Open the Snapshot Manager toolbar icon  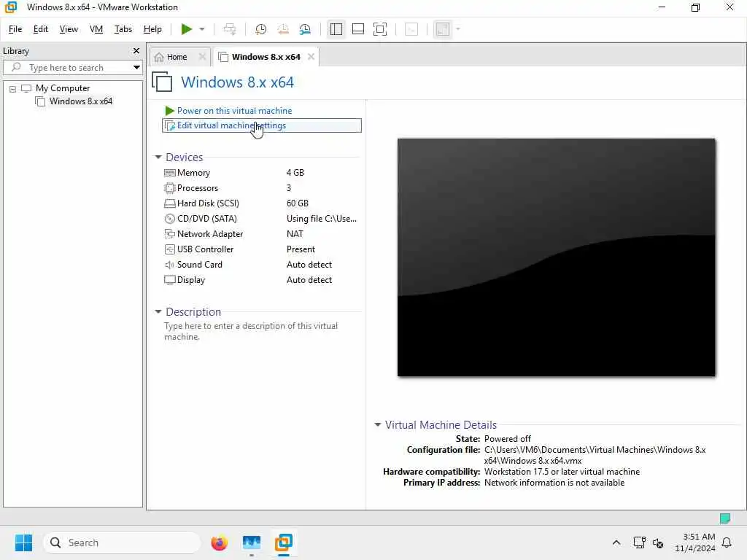305,29
